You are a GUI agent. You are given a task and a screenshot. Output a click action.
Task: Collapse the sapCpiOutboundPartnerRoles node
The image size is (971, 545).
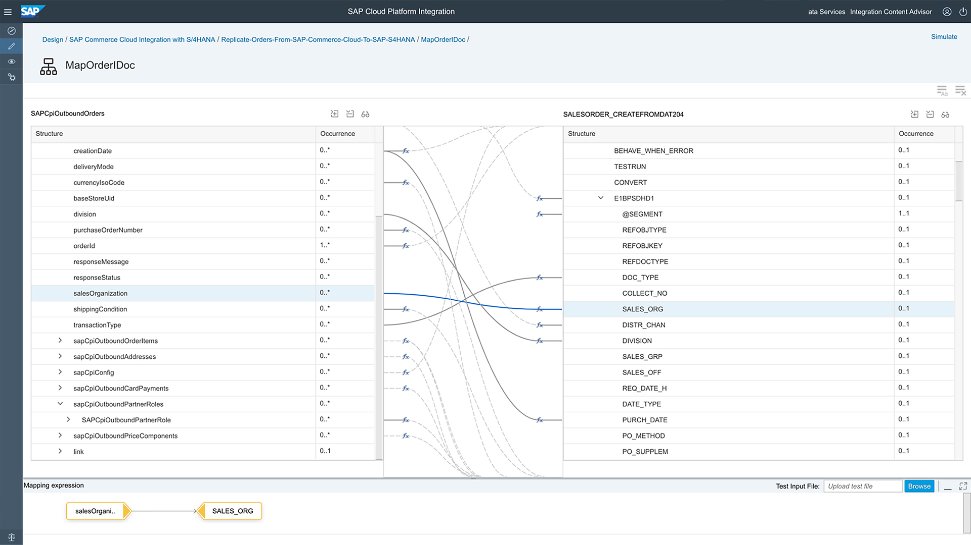60,404
